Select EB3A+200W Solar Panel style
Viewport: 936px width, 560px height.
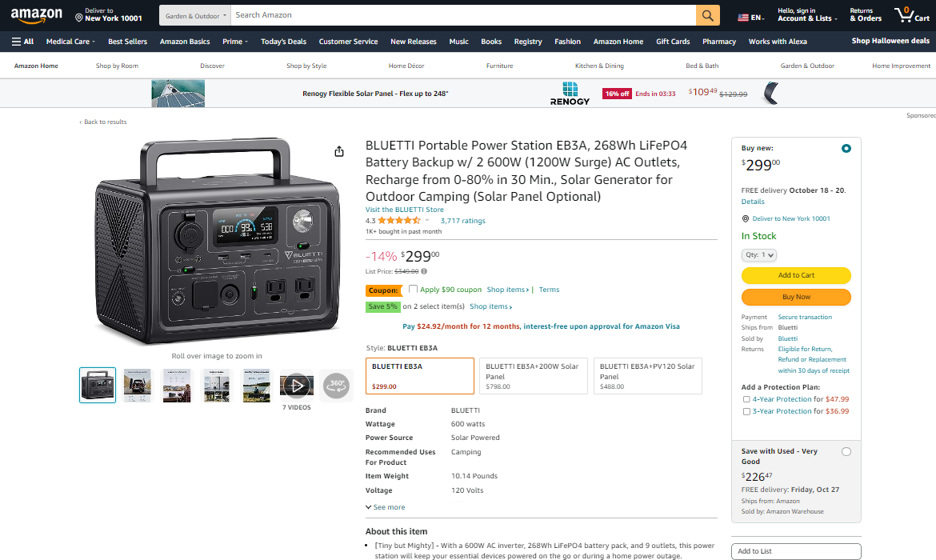[x=533, y=376]
